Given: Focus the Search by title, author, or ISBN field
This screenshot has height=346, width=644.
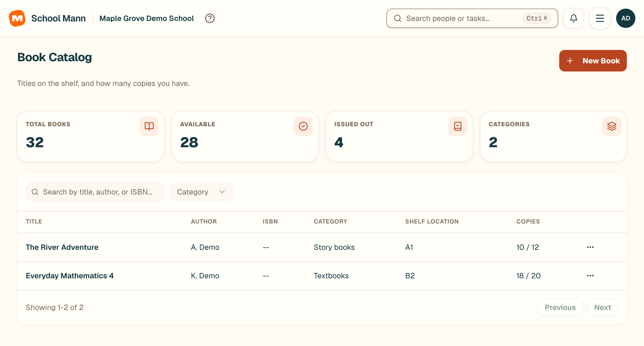Looking at the screenshot, I should 96,192.
